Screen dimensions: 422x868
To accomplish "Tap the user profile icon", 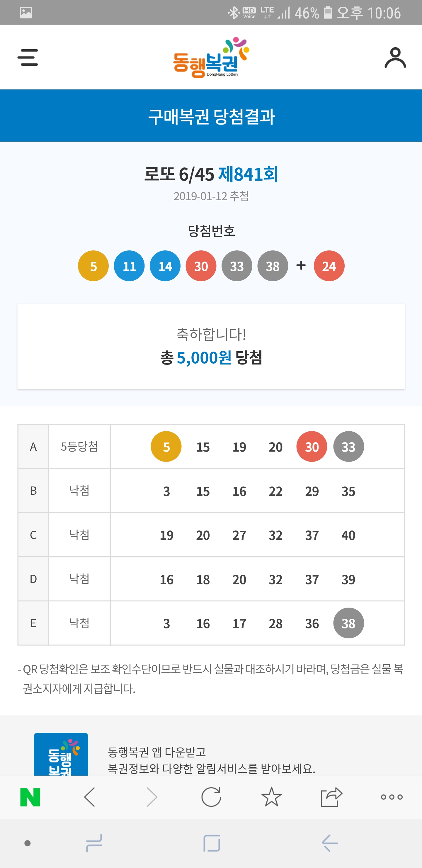I will (x=395, y=57).
